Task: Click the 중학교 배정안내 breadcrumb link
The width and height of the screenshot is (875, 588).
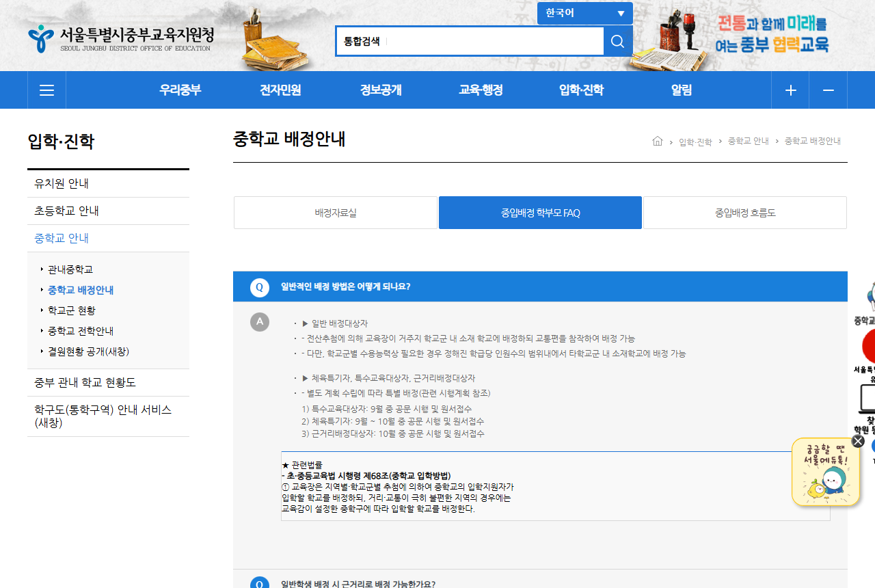Action: [813, 141]
